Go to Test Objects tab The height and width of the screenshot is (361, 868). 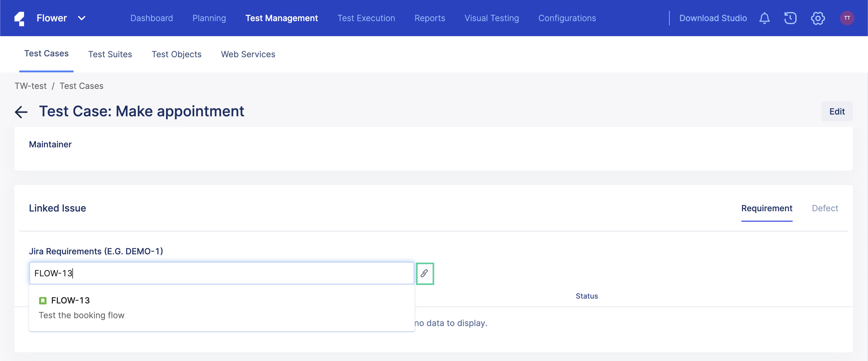click(176, 54)
